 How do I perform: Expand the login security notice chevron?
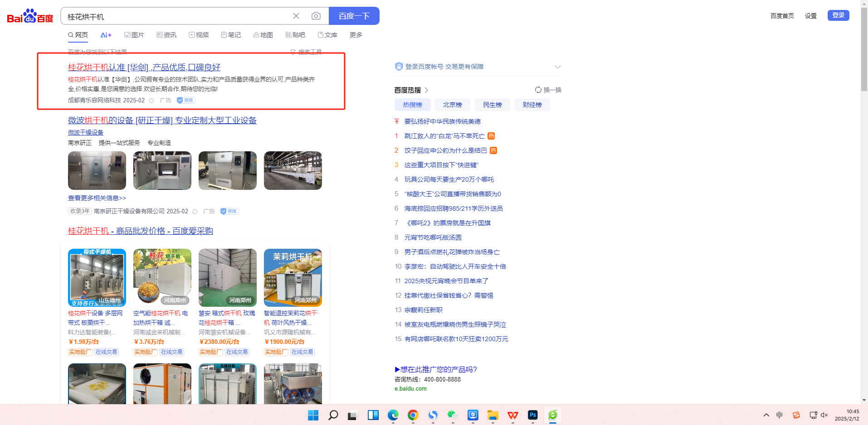(557, 67)
